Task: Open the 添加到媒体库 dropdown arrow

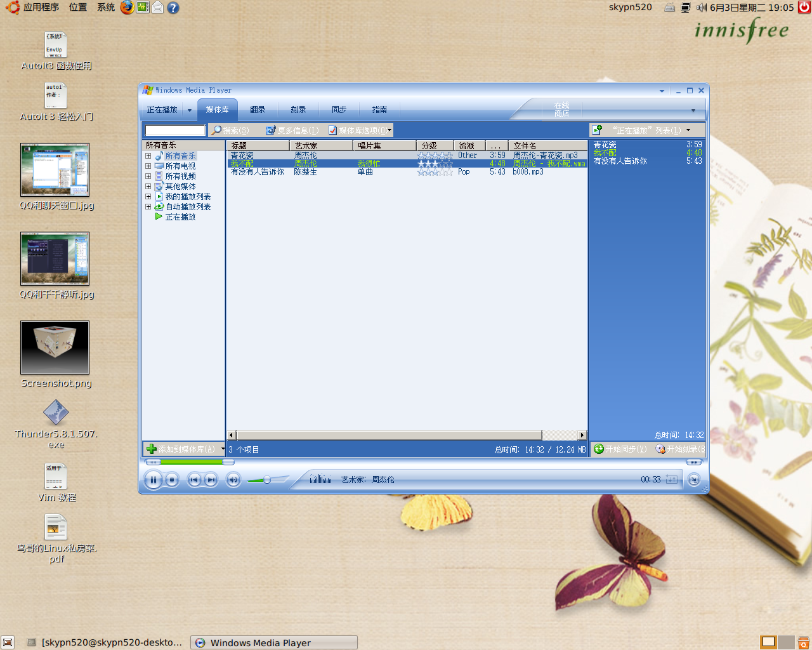Action: tap(222, 449)
